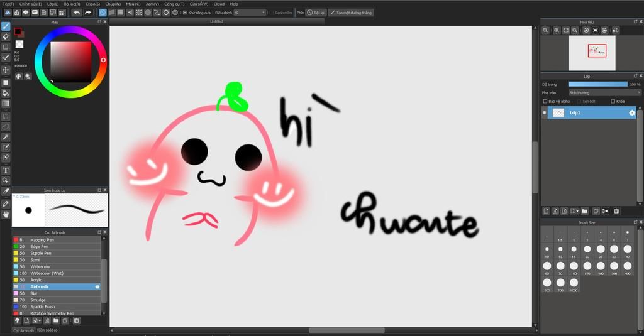Open the Điều chỉnh correction dropdown
The image size is (644, 336).
tap(250, 13)
